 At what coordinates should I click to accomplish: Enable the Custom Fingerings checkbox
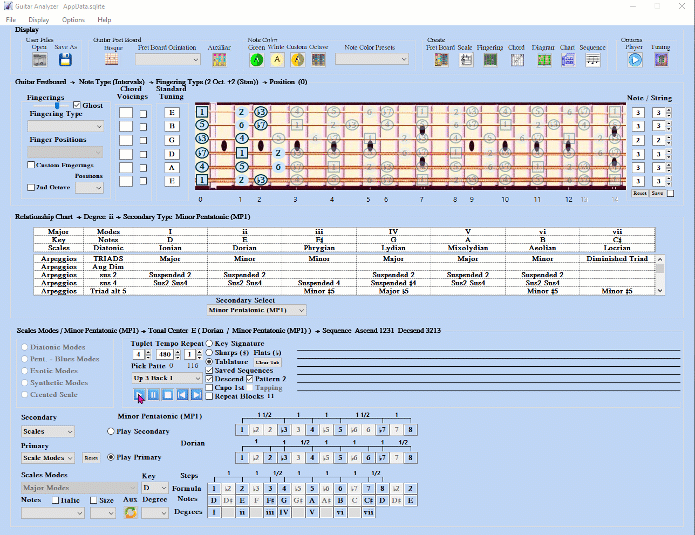(x=31, y=165)
